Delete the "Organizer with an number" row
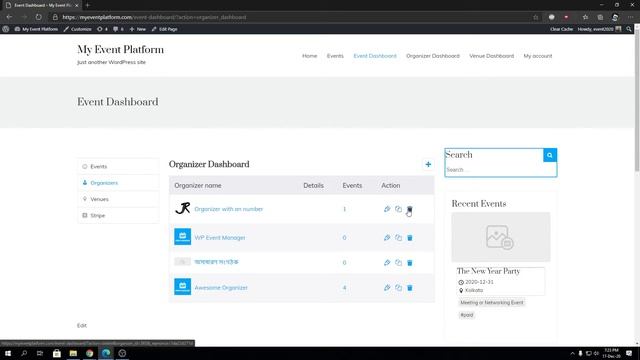The image size is (640, 360). (x=410, y=209)
